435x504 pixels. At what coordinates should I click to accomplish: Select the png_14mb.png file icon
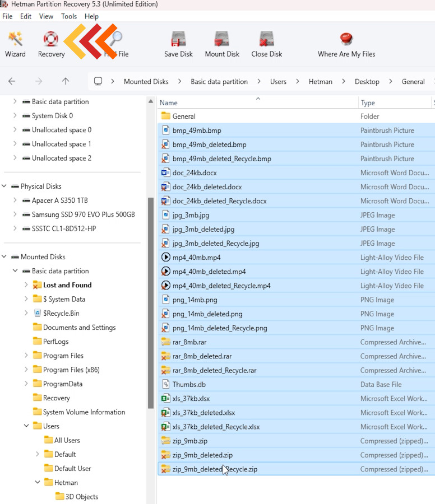[165, 300]
